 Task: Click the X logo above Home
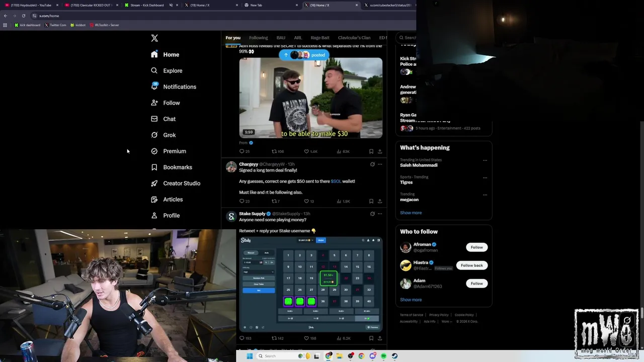[154, 38]
